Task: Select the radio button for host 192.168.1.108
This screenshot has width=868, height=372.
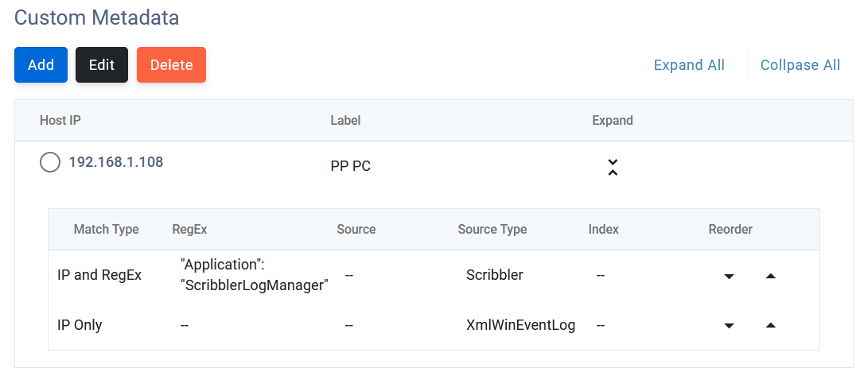Action: [50, 163]
